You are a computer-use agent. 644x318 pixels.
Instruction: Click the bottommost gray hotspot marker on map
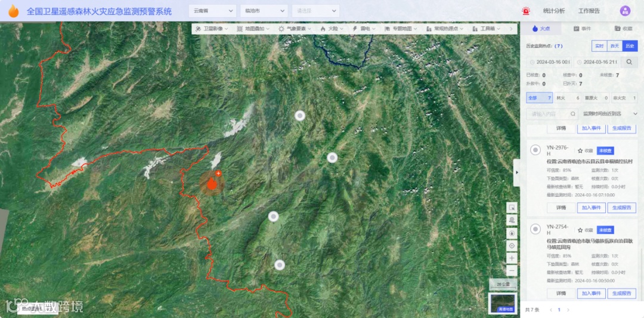(280, 264)
